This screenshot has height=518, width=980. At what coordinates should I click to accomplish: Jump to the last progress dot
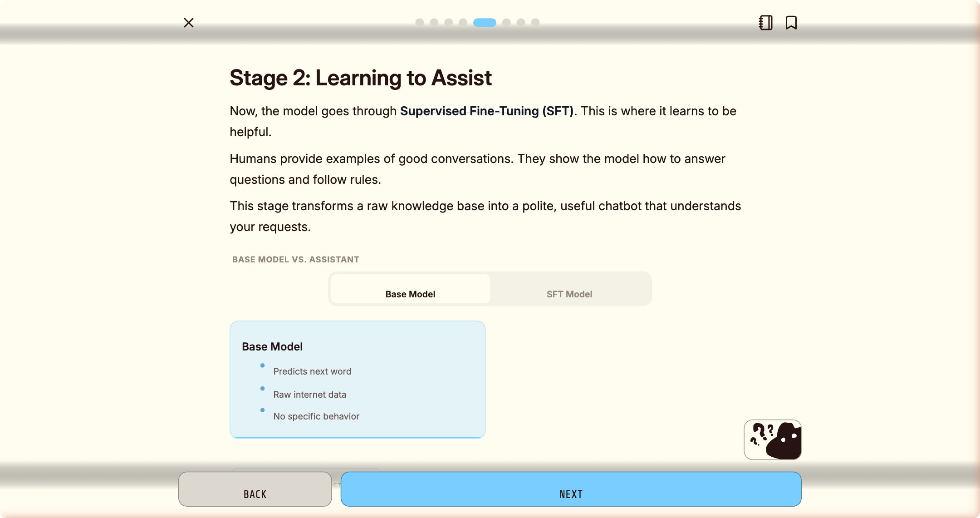click(535, 22)
